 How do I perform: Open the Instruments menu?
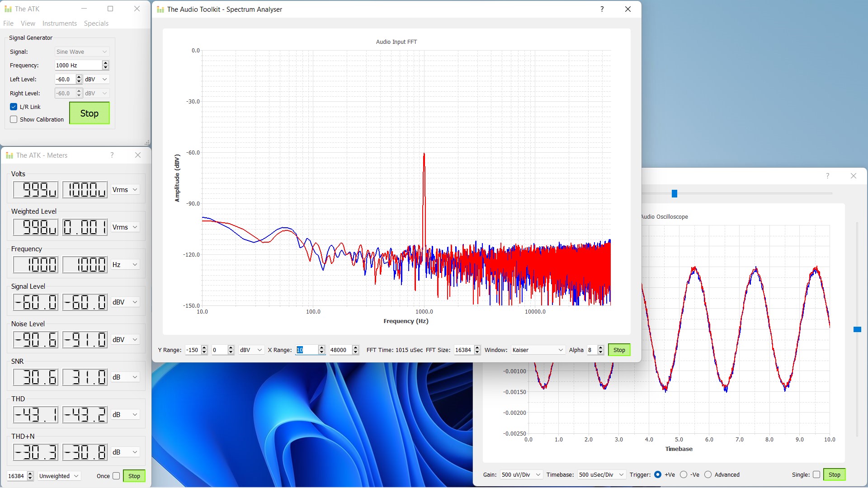click(59, 23)
